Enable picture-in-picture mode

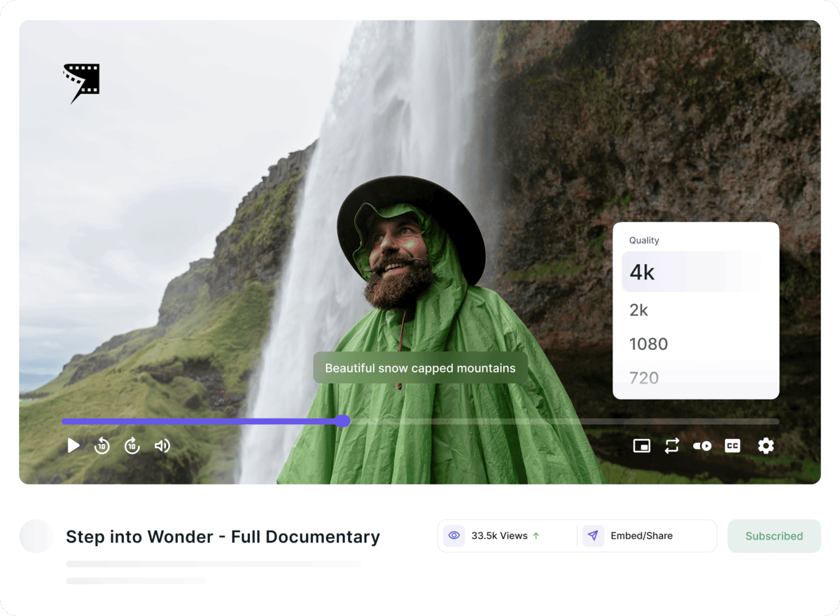pyautogui.click(x=641, y=446)
